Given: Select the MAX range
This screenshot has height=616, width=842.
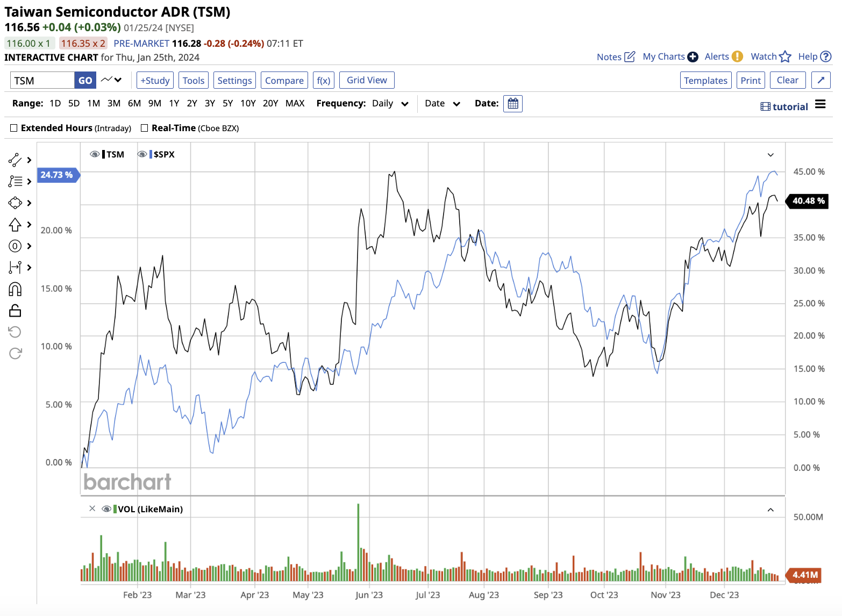Looking at the screenshot, I should click(x=295, y=103).
